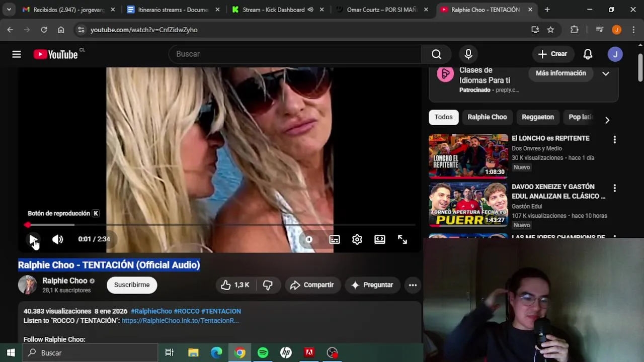Open the video player settings gear

[x=357, y=239]
